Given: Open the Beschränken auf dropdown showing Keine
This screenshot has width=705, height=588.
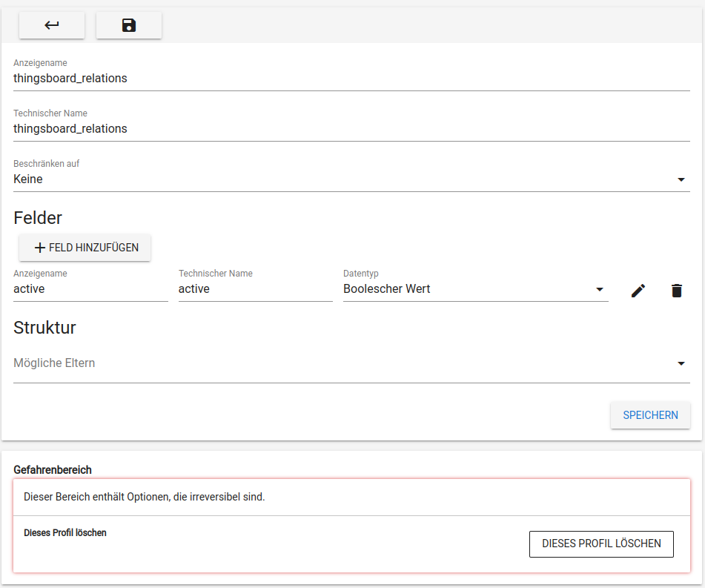Looking at the screenshot, I should 348,179.
